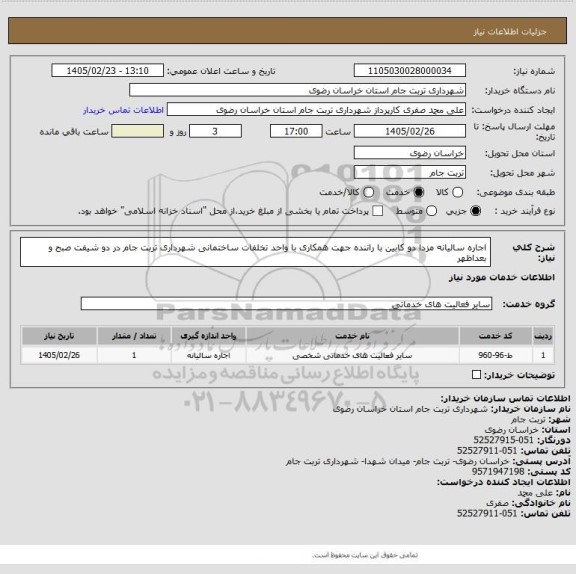Click the service group field سایر فعالیت های خدماتی
576x574 pixels.
[286, 304]
